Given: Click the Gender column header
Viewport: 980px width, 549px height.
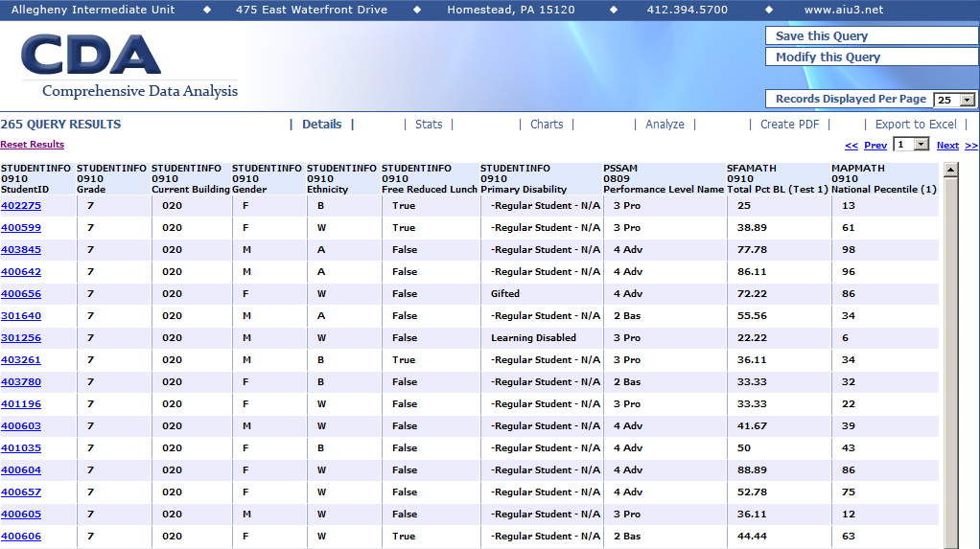Looking at the screenshot, I should pos(268,178).
